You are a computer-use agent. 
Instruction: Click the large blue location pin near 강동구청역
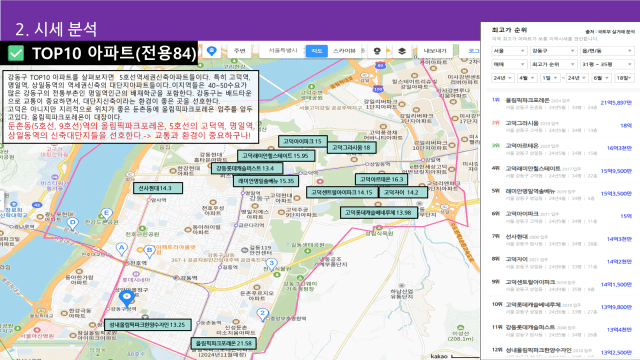tap(127, 298)
